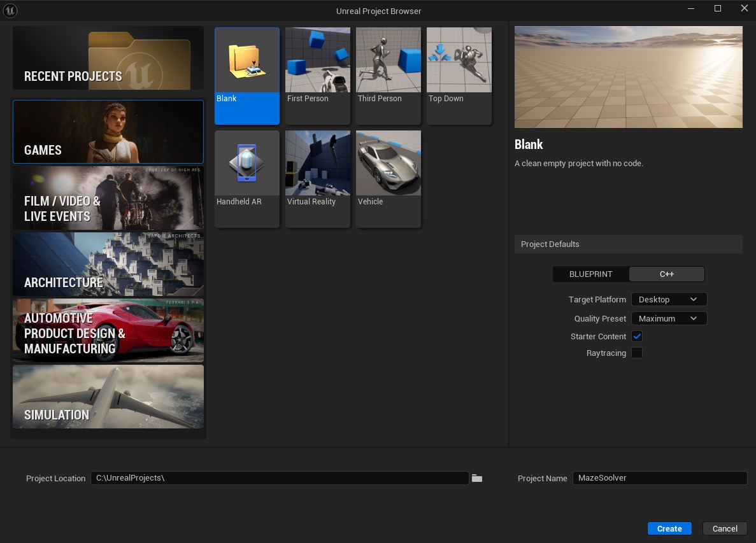Click the Project Name text field

pyautogui.click(x=659, y=478)
